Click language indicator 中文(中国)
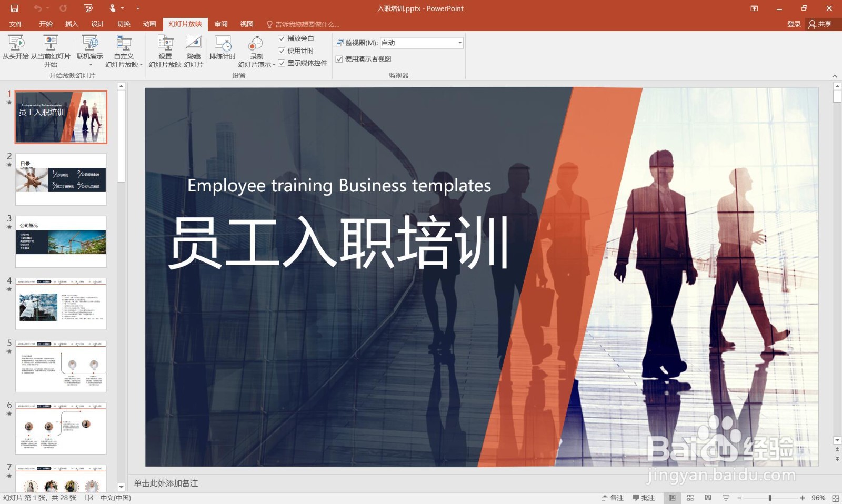Viewport: 842px width, 504px height. coord(116,498)
